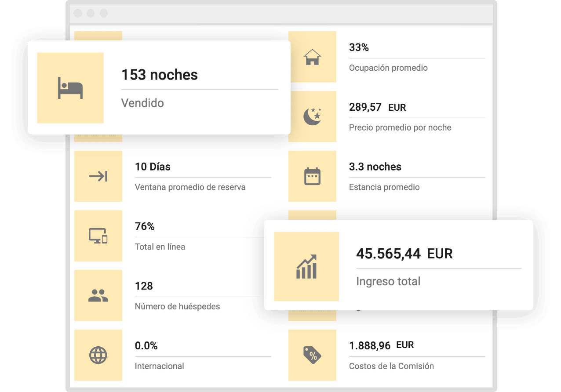Screen dimensions: 561x392
Task: Click the Total en línea label
Action: [x=160, y=247]
